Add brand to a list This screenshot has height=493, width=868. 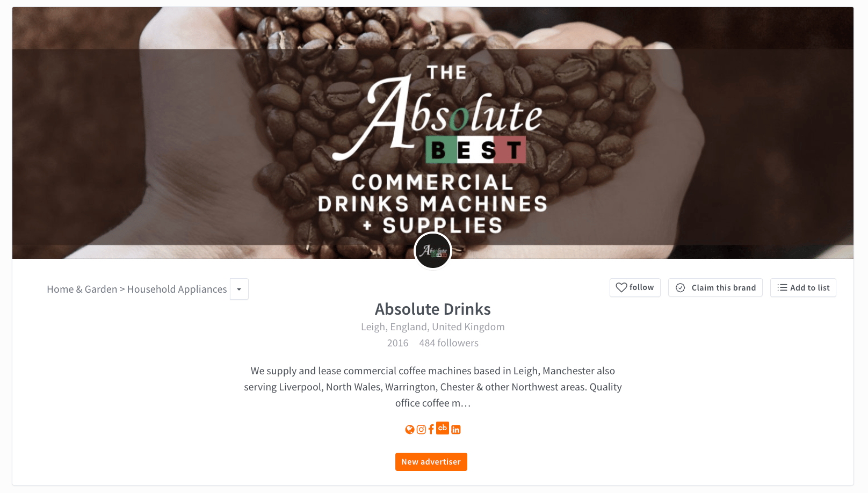[x=803, y=288]
